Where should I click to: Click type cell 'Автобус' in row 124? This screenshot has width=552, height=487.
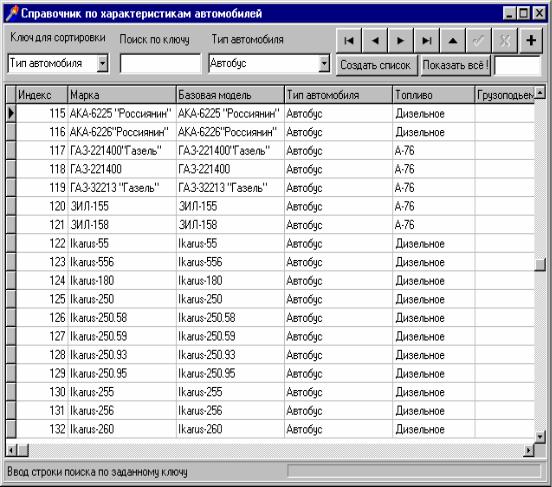[x=338, y=280]
